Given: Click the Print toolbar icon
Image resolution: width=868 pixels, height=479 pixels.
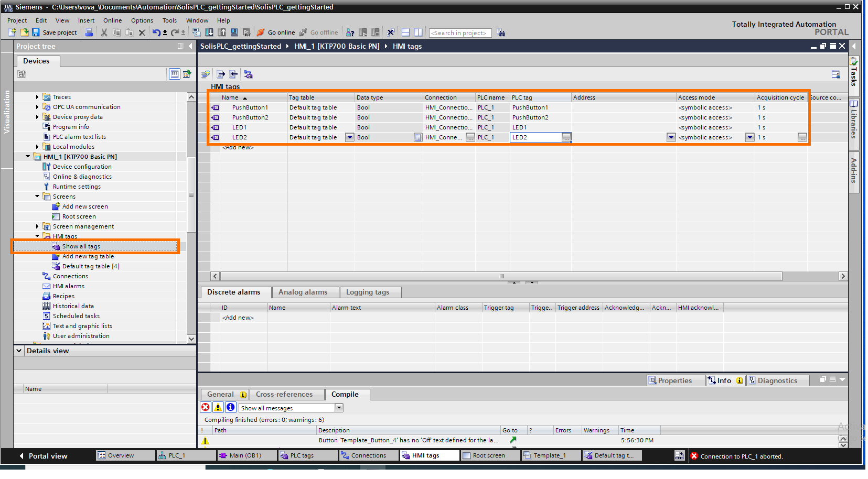Looking at the screenshot, I should click(89, 32).
